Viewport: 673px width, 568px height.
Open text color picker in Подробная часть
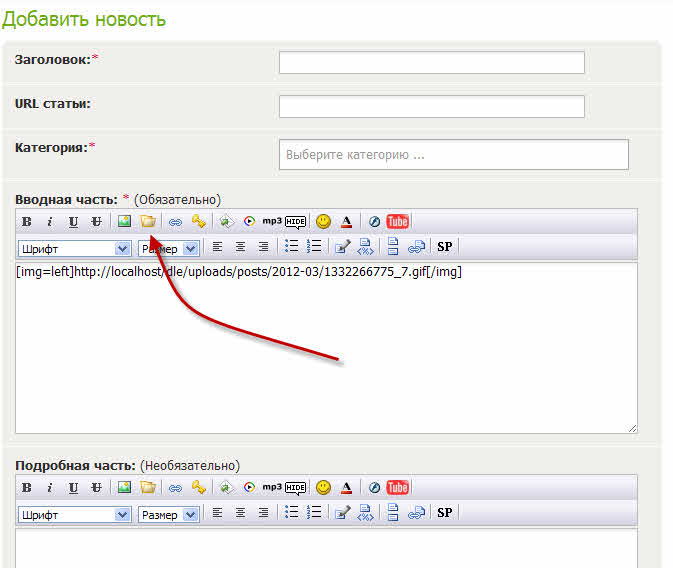click(x=346, y=488)
